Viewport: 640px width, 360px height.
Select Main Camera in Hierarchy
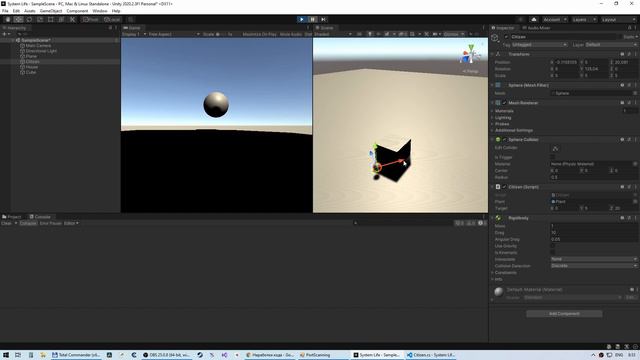(38, 46)
